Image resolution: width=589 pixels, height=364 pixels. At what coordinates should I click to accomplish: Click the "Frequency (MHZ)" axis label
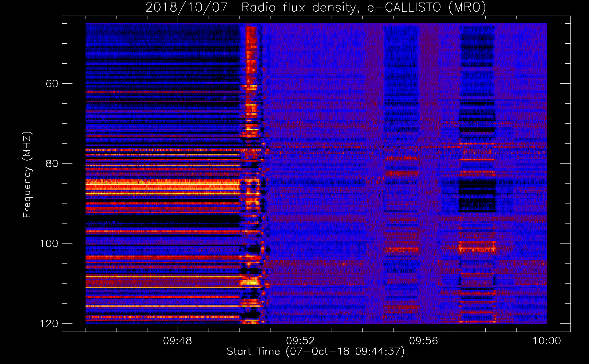pyautogui.click(x=27, y=174)
